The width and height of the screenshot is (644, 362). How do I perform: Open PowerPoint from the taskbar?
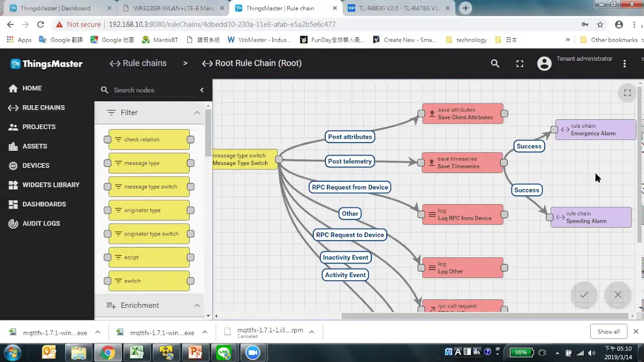(195, 352)
